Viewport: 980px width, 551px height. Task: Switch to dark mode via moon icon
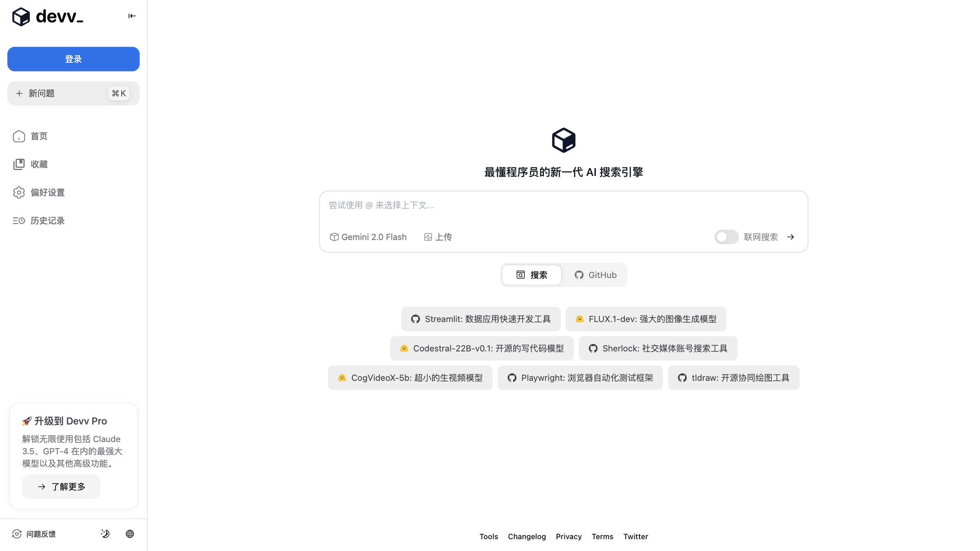click(x=105, y=533)
